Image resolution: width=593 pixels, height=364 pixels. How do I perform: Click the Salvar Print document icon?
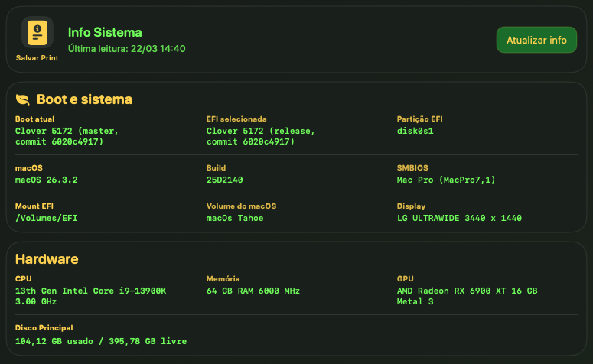point(37,33)
